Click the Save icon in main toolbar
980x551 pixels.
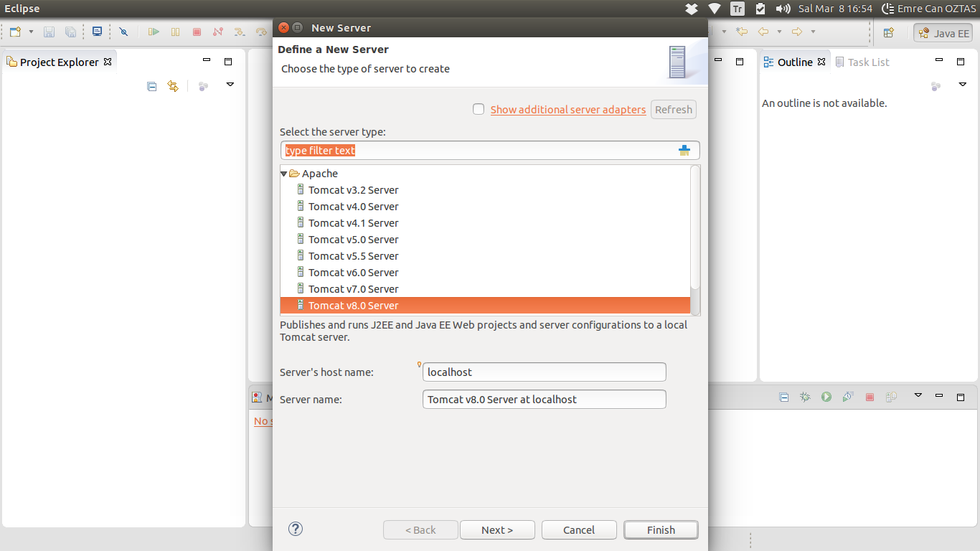[50, 32]
